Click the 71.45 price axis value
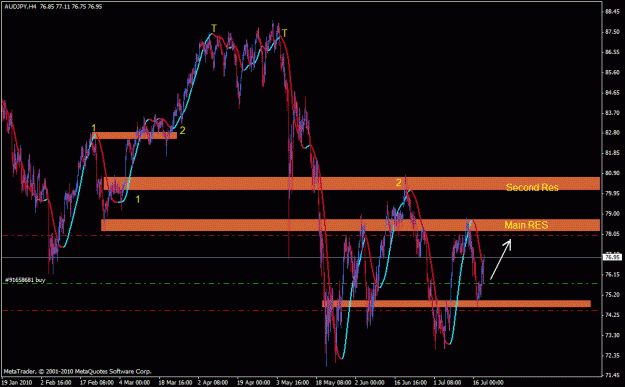Viewport: 625px width, 387px height. 612,375
